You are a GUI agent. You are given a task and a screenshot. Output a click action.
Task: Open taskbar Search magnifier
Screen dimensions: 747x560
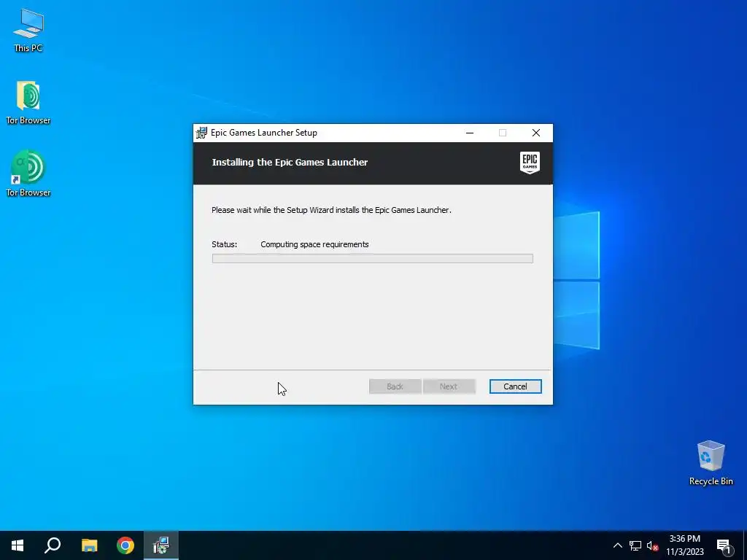click(x=53, y=545)
